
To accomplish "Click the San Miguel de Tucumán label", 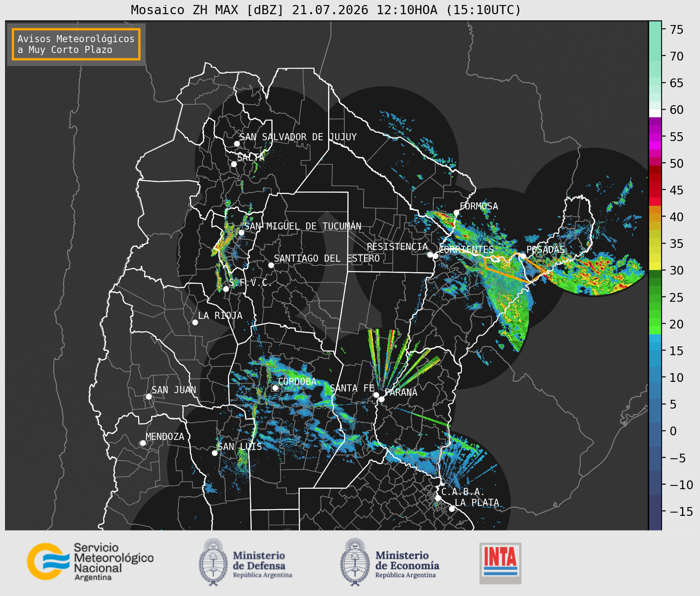I will click(x=303, y=226).
